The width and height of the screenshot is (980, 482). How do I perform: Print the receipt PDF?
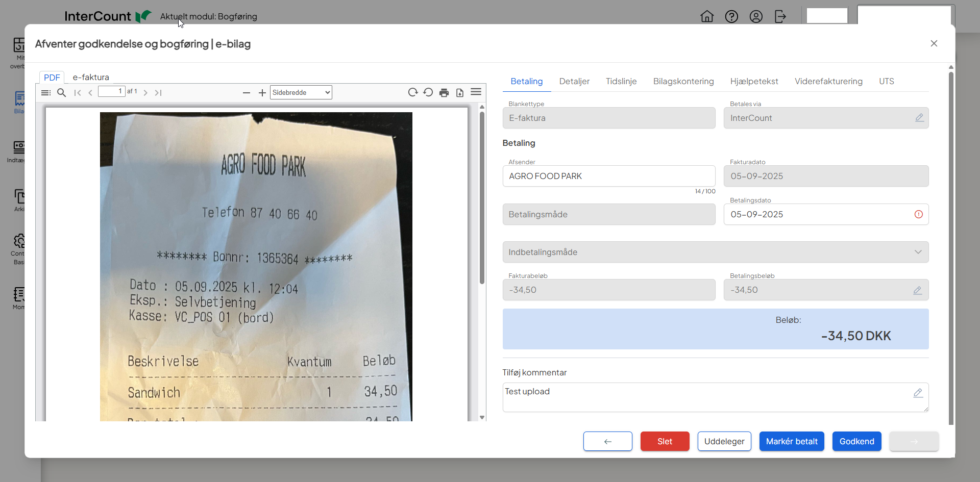(444, 93)
